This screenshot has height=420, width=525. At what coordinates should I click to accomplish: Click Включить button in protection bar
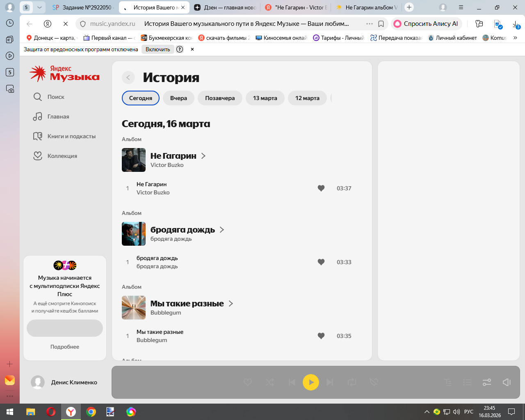point(157,49)
